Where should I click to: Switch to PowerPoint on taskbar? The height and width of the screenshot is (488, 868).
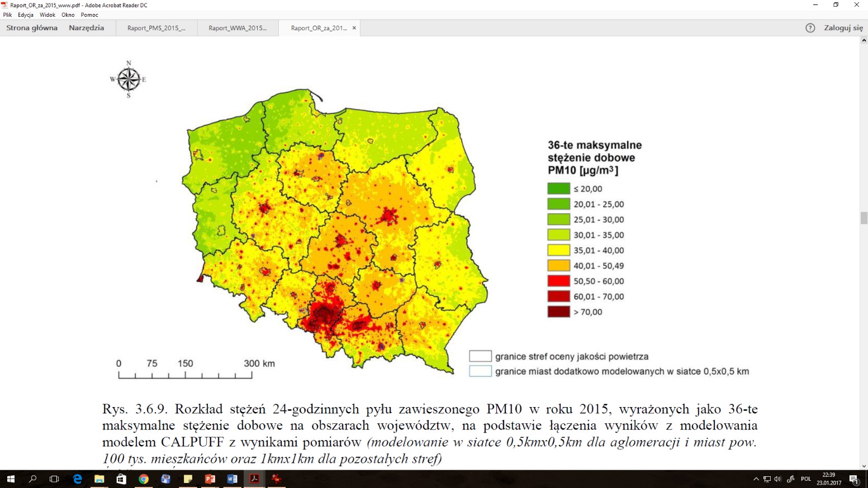210,479
